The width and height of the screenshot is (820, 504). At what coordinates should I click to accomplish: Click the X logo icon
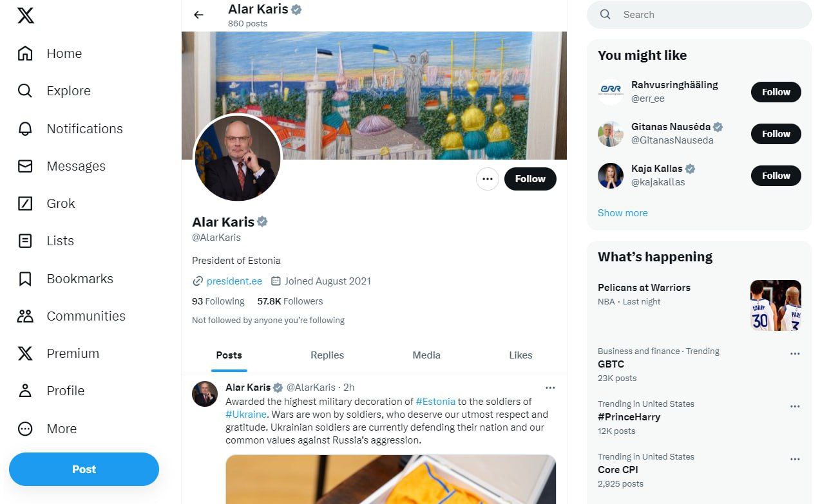tap(26, 15)
